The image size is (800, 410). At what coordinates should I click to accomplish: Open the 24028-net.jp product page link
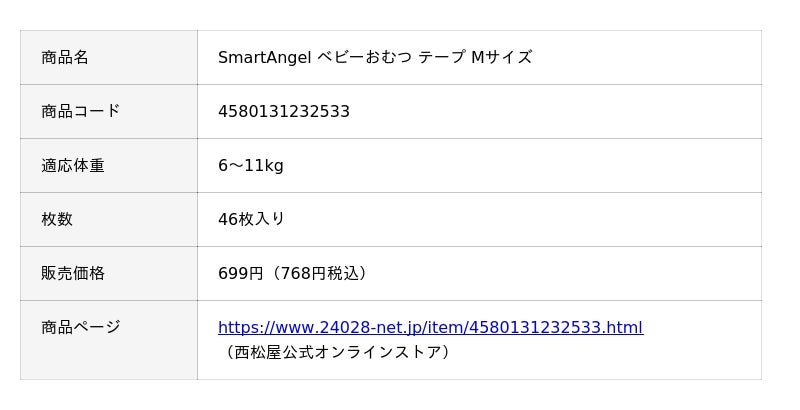[430, 327]
